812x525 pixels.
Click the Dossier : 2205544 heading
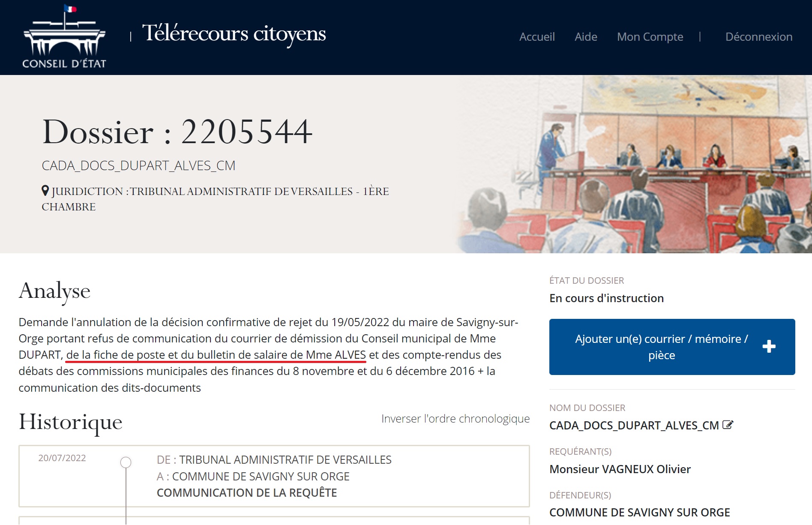(x=177, y=132)
